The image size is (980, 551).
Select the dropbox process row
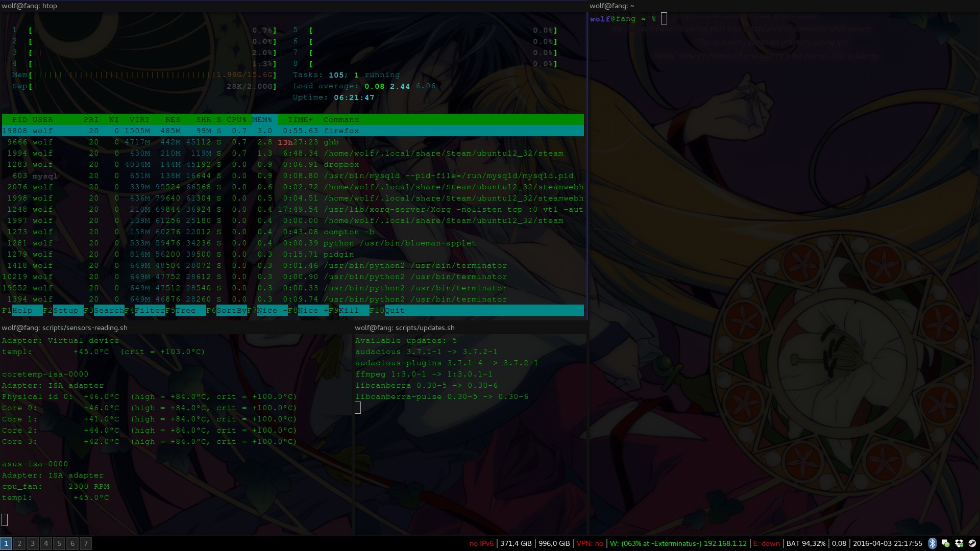click(x=293, y=164)
